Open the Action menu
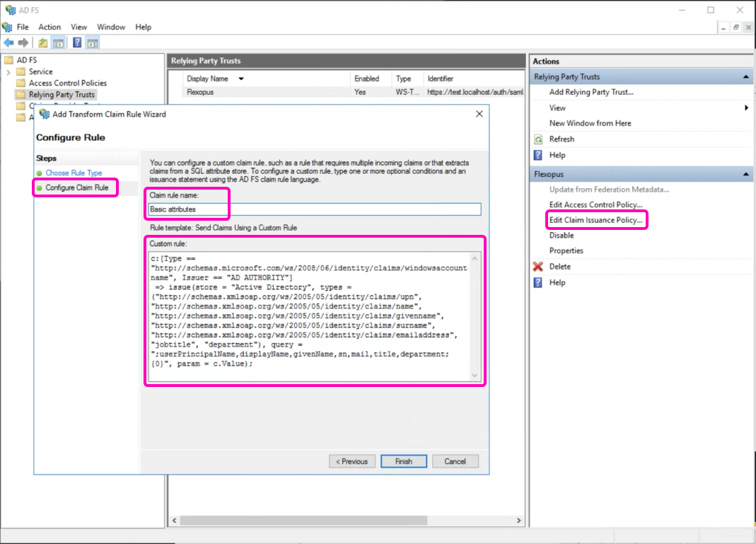This screenshot has height=544, width=756. click(x=50, y=27)
